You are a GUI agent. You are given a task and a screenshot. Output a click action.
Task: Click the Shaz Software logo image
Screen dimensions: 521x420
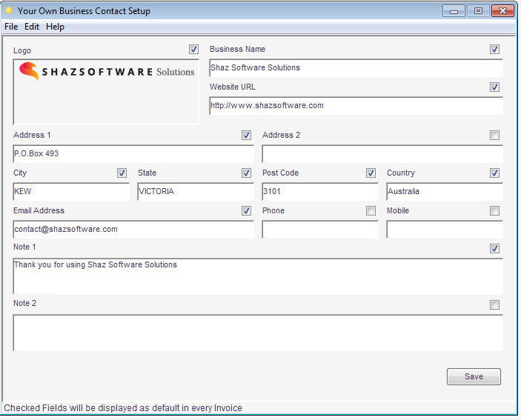pos(107,72)
